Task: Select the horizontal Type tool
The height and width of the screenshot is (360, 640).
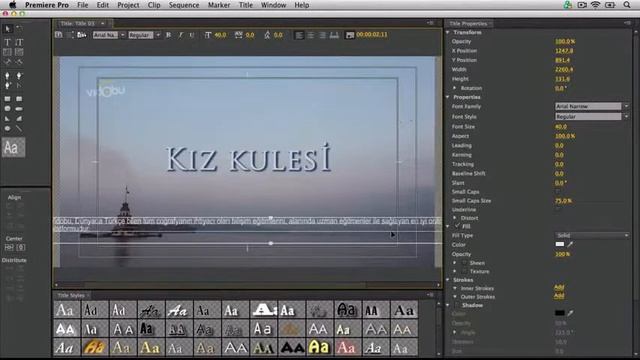Action: 7,42
